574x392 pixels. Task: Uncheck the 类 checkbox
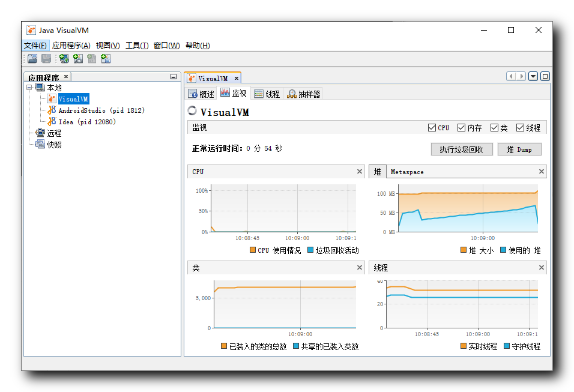tap(495, 127)
